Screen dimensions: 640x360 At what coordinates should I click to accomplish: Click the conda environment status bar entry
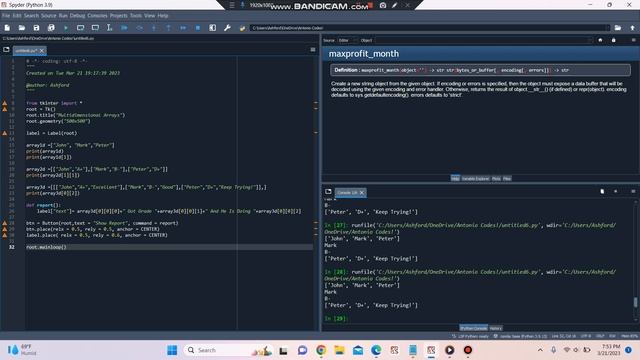point(520,336)
